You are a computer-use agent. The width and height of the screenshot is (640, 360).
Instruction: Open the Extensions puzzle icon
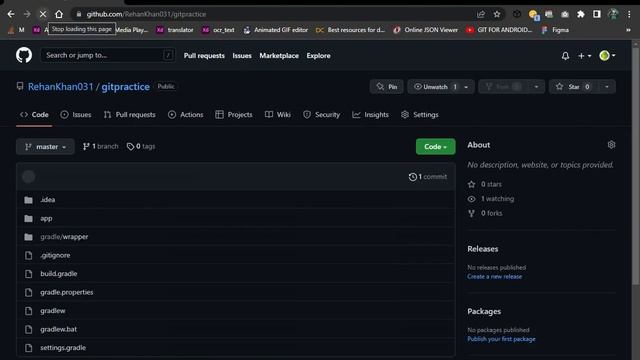tap(581, 14)
